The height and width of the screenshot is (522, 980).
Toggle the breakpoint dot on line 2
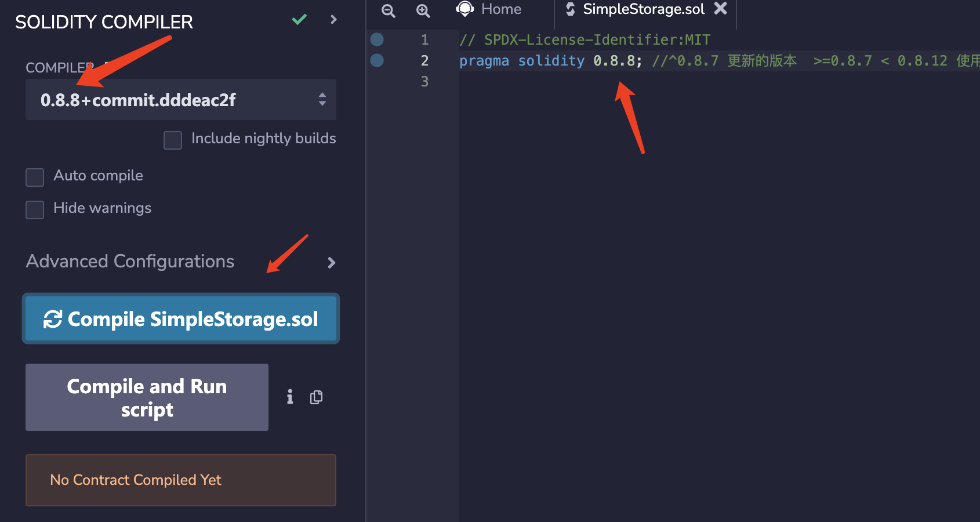[377, 60]
